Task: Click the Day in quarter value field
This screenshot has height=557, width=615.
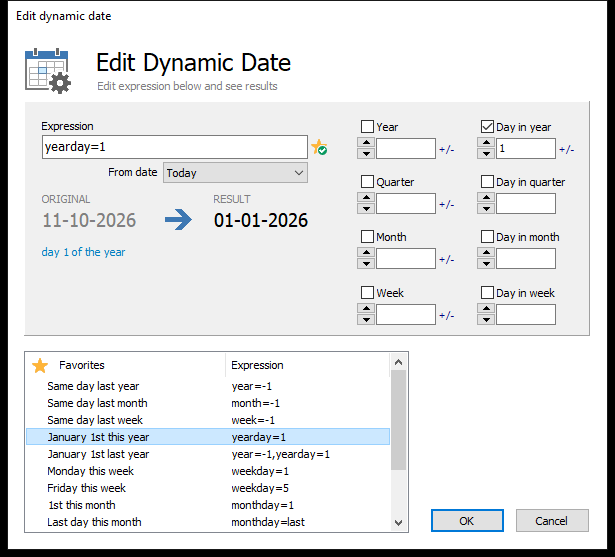Action: (x=526, y=203)
